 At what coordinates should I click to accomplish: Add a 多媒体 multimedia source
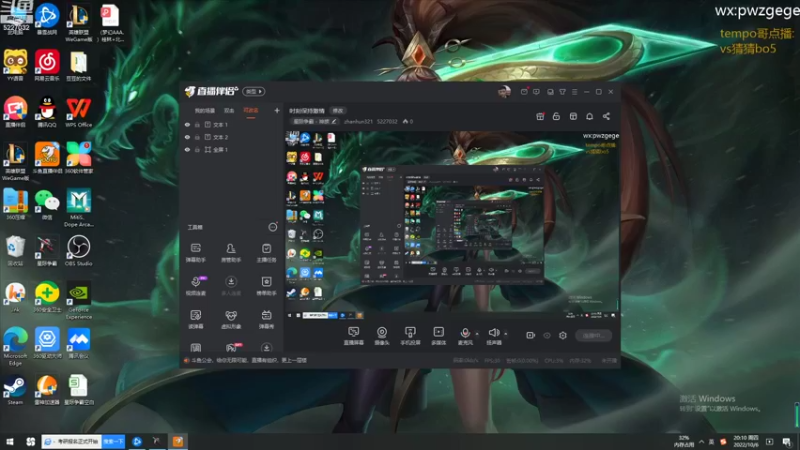click(438, 336)
